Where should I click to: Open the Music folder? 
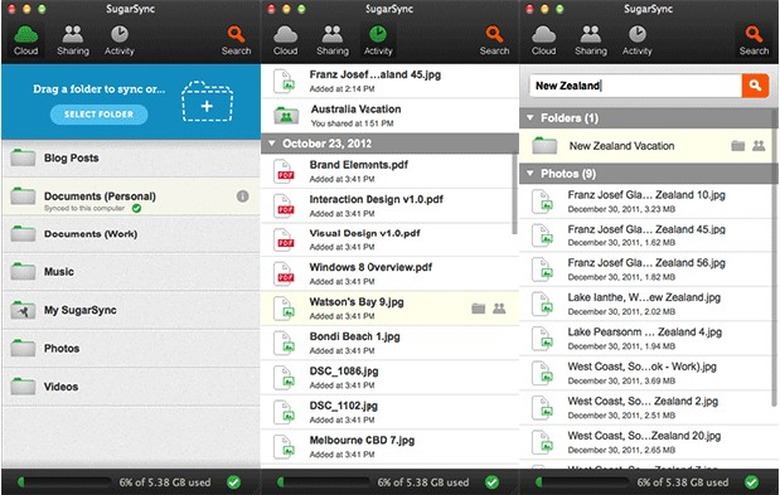point(131,272)
